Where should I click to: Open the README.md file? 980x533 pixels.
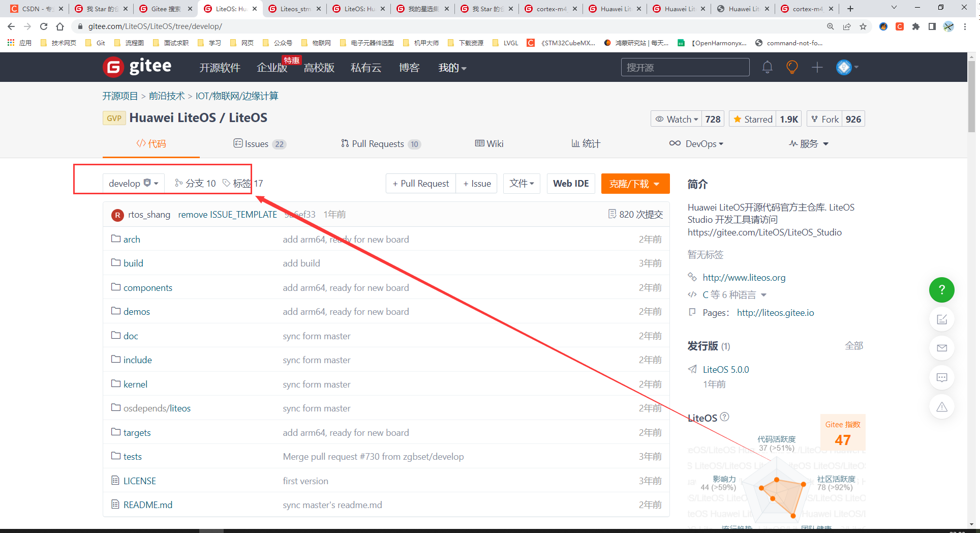[148, 505]
